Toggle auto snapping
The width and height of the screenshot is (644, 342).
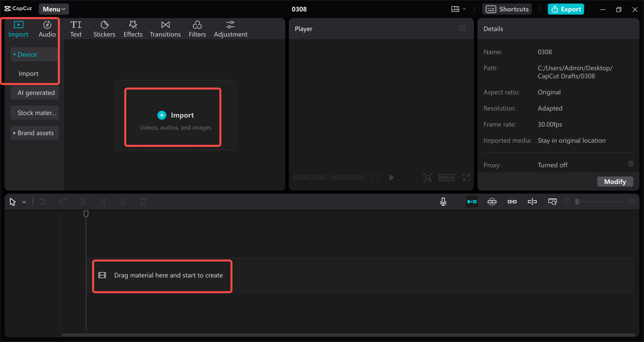pos(492,202)
